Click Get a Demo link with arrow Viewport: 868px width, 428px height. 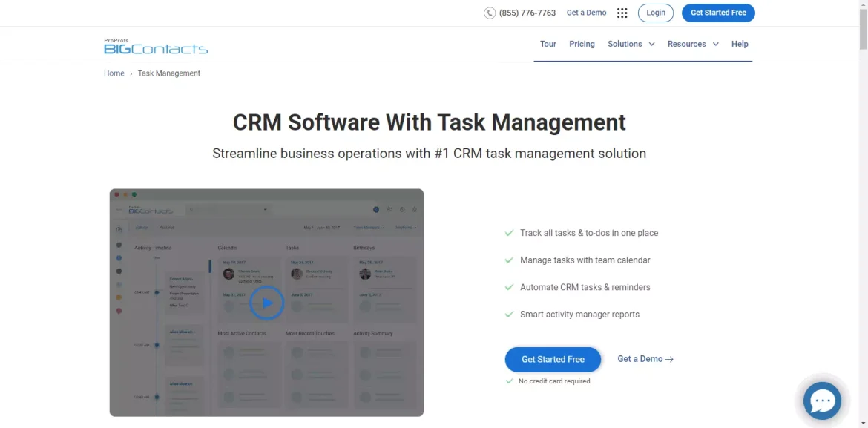click(x=645, y=359)
